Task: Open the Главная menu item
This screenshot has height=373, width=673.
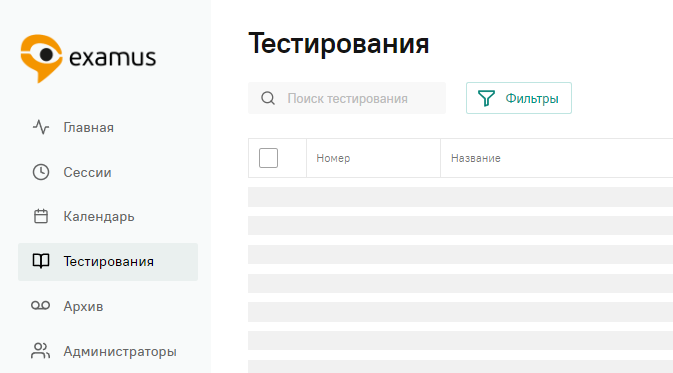Action: click(x=88, y=127)
